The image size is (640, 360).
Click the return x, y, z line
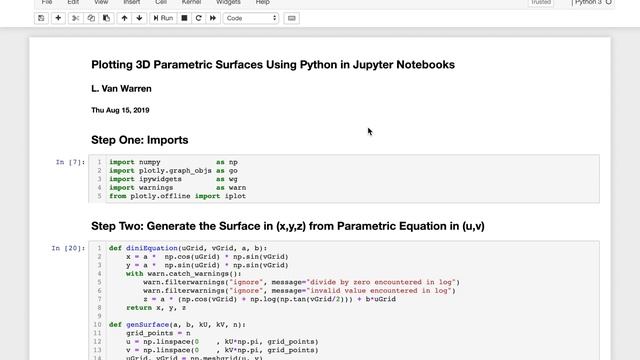coord(156,308)
